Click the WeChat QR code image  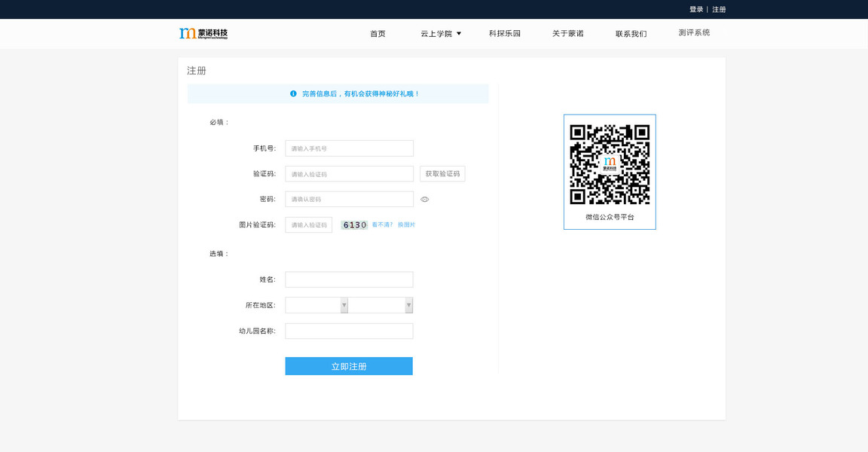point(610,164)
